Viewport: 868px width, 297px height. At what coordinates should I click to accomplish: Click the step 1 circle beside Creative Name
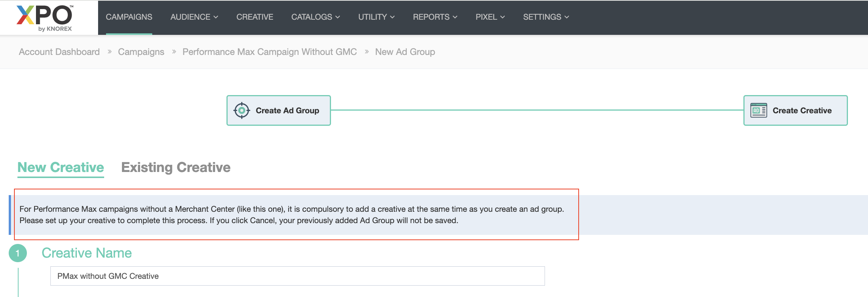(18, 253)
